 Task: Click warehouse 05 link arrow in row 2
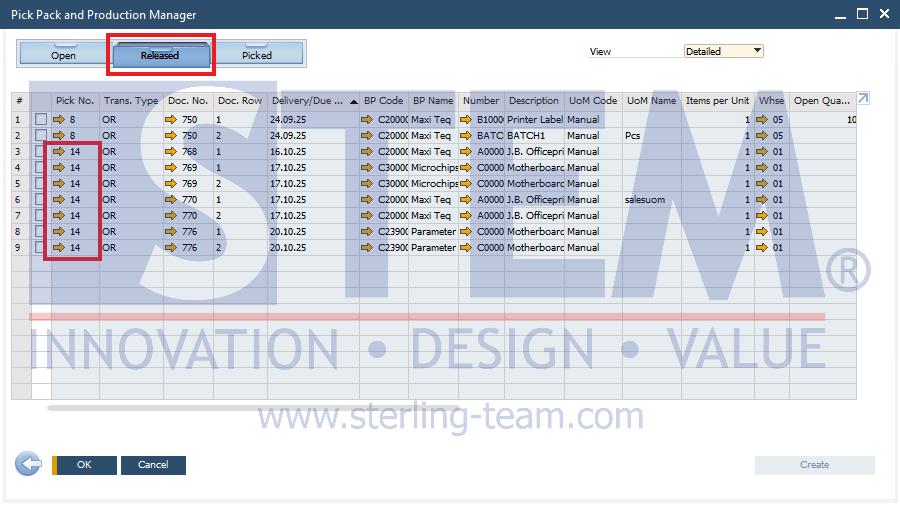click(763, 136)
